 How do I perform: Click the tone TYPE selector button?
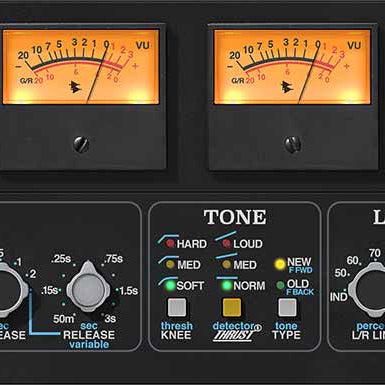tap(287, 307)
